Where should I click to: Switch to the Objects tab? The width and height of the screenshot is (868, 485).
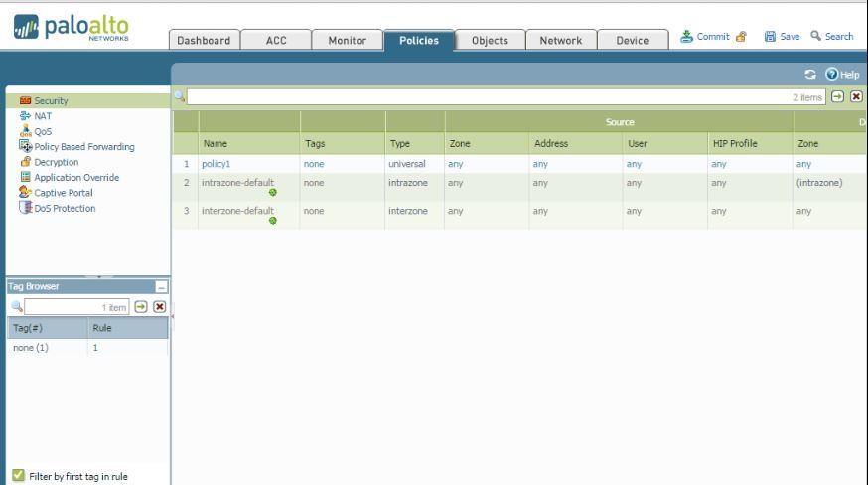490,41
